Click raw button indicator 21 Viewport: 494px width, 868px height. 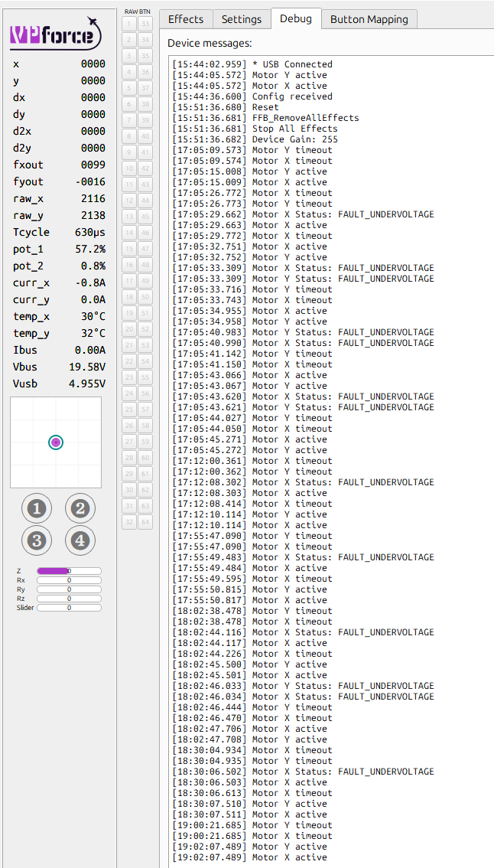pos(129,345)
